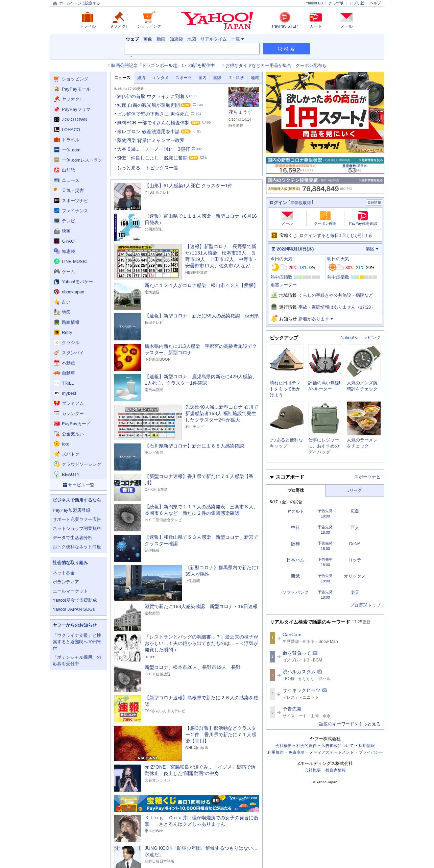Open the ヤフオク! gavel icon in the header
Image resolution: width=434 pixels, height=868 pixels.
(x=118, y=17)
